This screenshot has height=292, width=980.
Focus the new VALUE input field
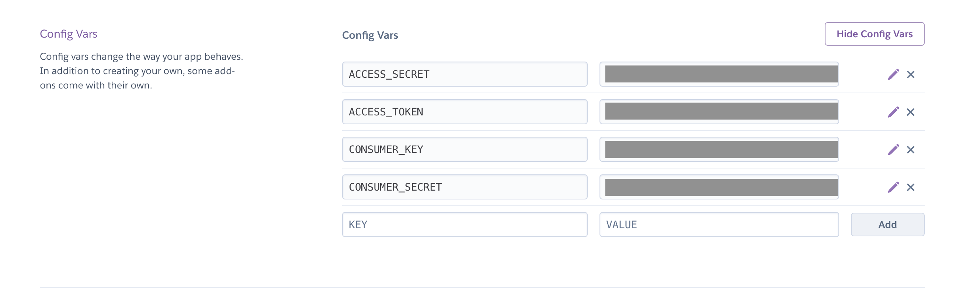[719, 225]
